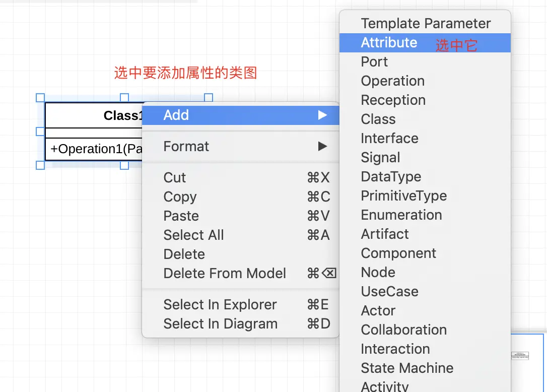Choose Select In Explorer
Image resolution: width=547 pixels, height=392 pixels.
pos(220,305)
